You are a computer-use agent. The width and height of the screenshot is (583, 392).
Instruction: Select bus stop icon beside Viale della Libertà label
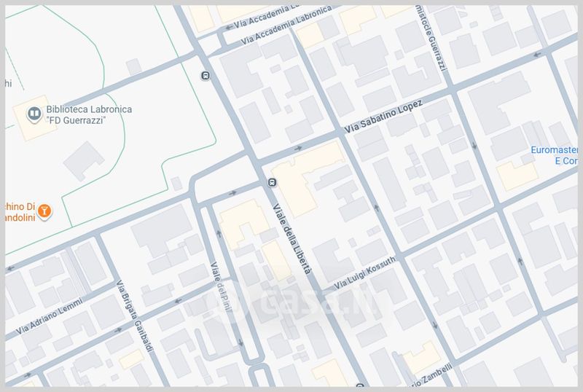[272, 183]
